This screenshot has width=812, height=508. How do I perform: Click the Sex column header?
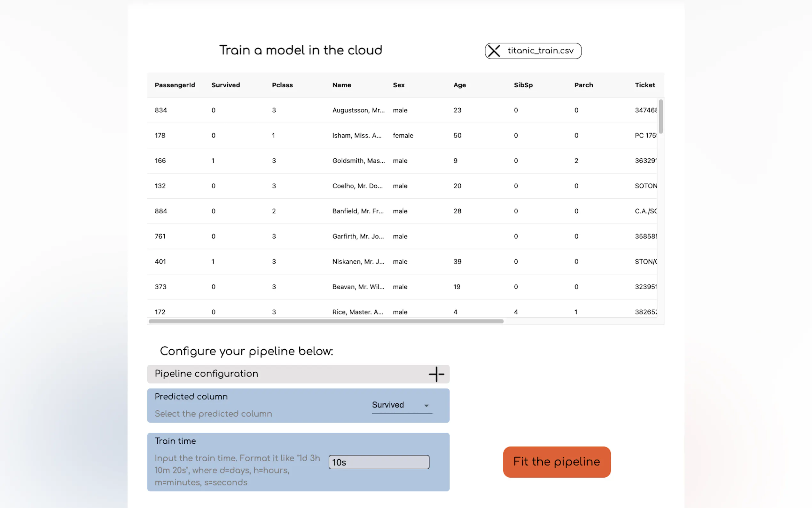[x=398, y=85]
